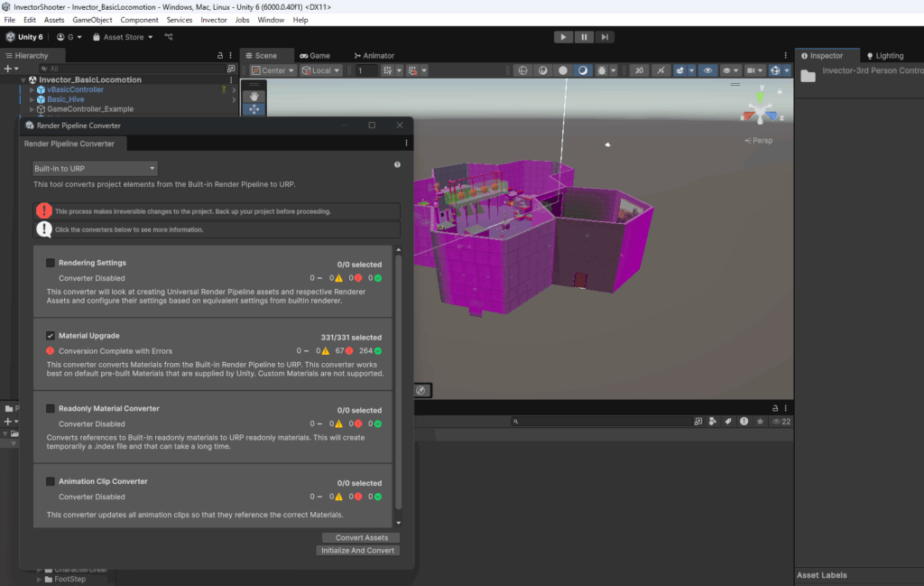Toggle the 2D view button in Scene toolbar
The height and width of the screenshot is (586, 924).
pyautogui.click(x=639, y=70)
